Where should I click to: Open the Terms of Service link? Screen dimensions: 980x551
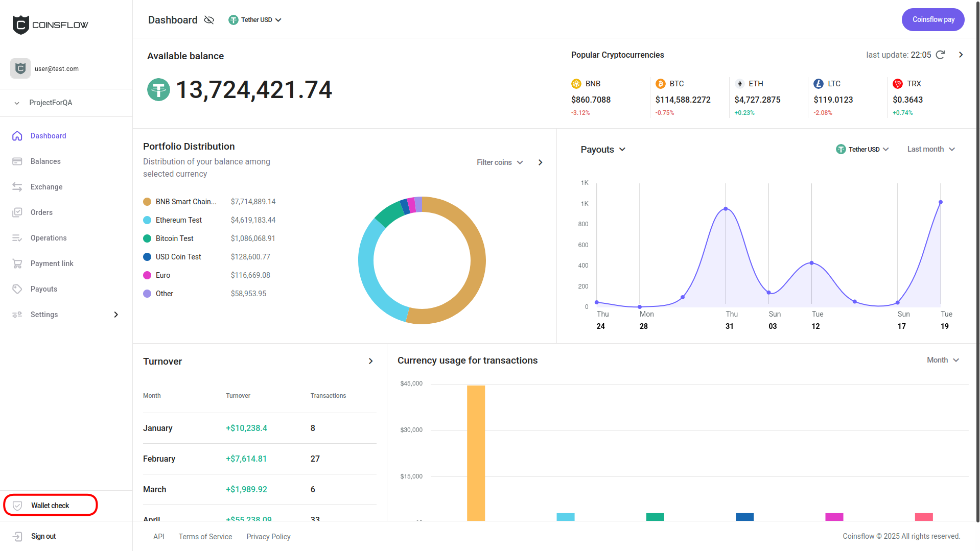click(x=205, y=537)
